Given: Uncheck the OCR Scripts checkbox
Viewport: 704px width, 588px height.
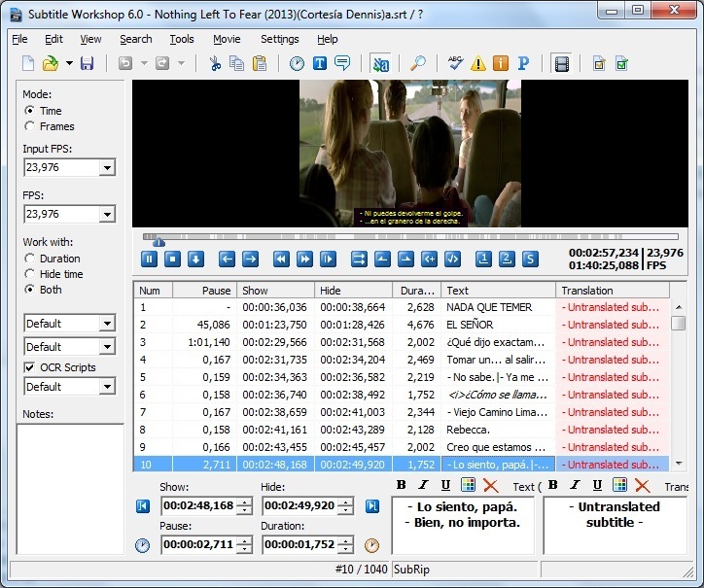Looking at the screenshot, I should click(30, 367).
